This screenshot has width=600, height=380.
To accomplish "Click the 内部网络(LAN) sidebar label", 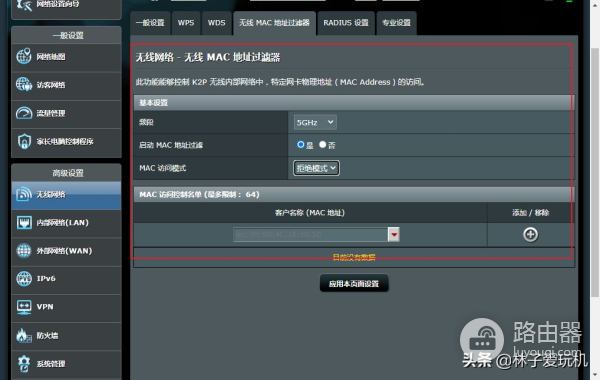I will (x=62, y=223).
